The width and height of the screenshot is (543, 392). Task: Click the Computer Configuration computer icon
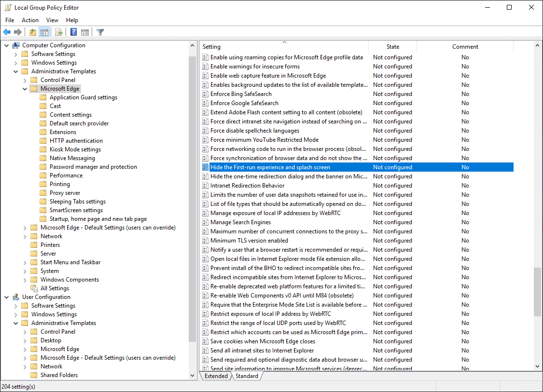coord(16,45)
